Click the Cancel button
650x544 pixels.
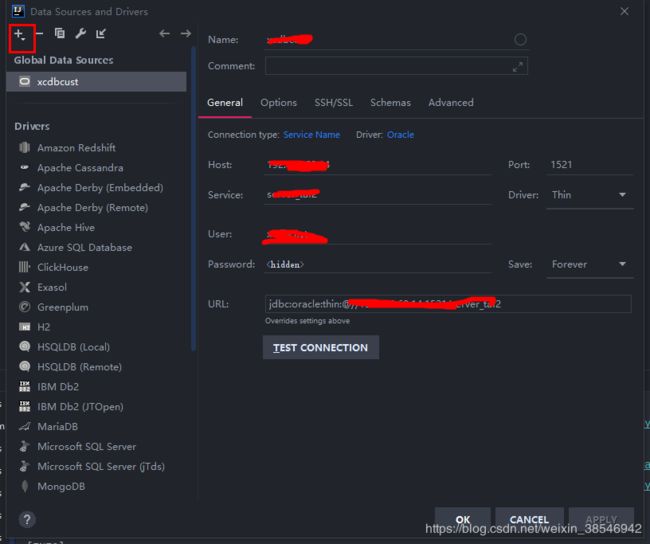tap(529, 519)
